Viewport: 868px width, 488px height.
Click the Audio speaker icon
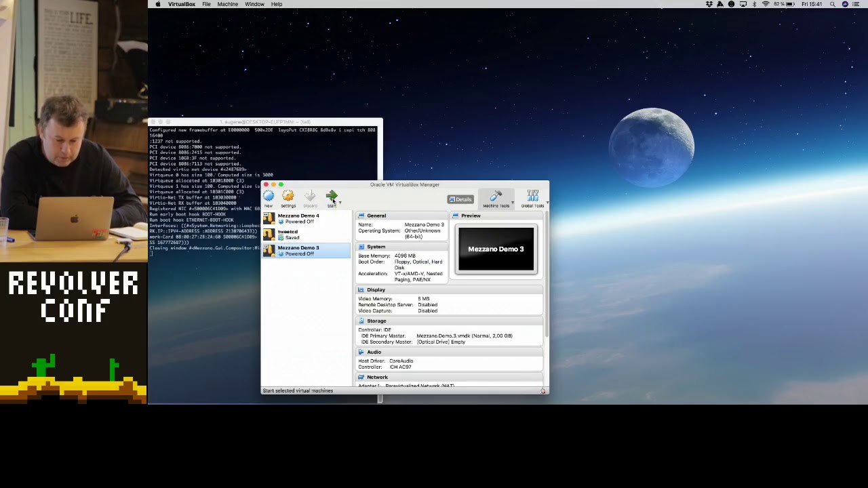point(361,352)
